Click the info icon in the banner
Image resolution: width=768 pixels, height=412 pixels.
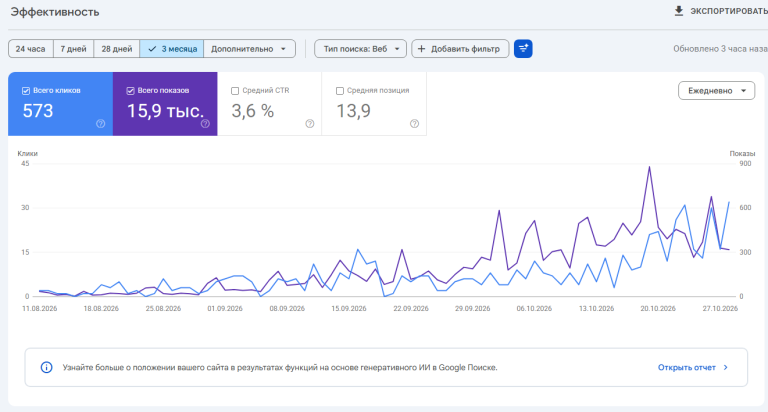47,367
